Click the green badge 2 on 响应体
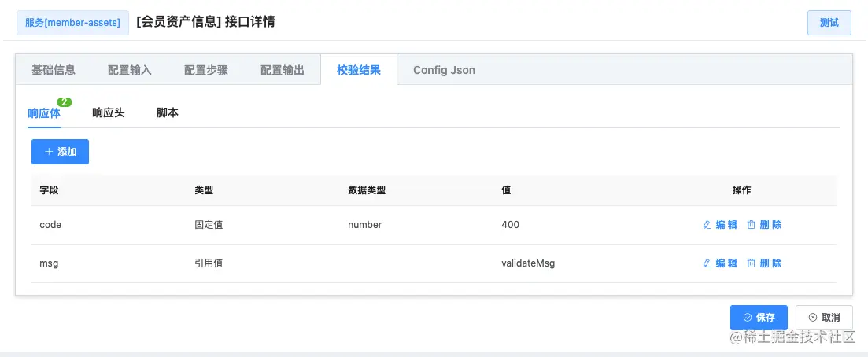The height and width of the screenshot is (357, 868). pyautogui.click(x=65, y=102)
